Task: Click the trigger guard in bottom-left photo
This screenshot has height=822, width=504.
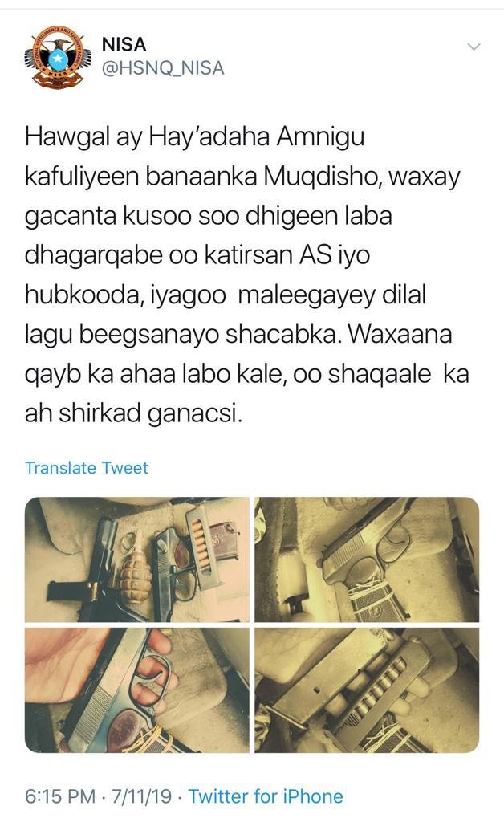Action: coord(153,676)
